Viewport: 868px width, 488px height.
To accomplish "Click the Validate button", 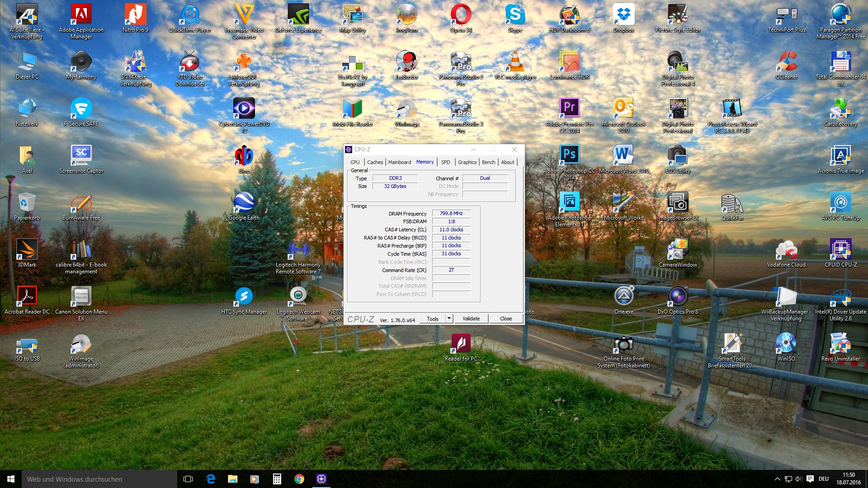I will pyautogui.click(x=471, y=319).
